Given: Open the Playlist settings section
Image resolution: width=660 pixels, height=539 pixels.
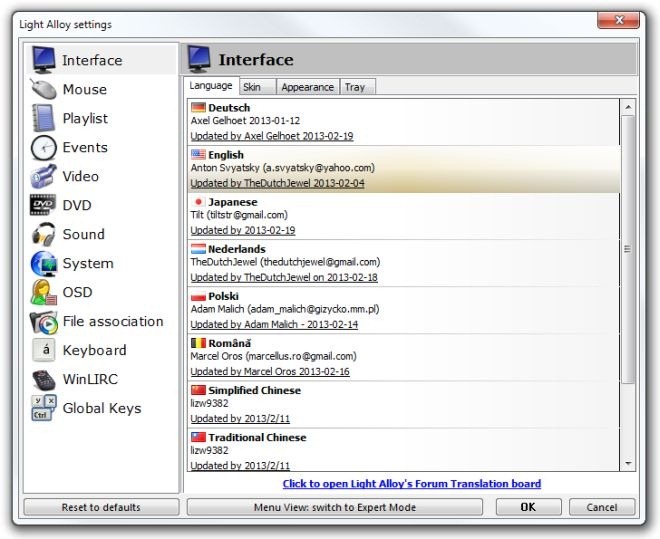Looking at the screenshot, I should pos(101,118).
